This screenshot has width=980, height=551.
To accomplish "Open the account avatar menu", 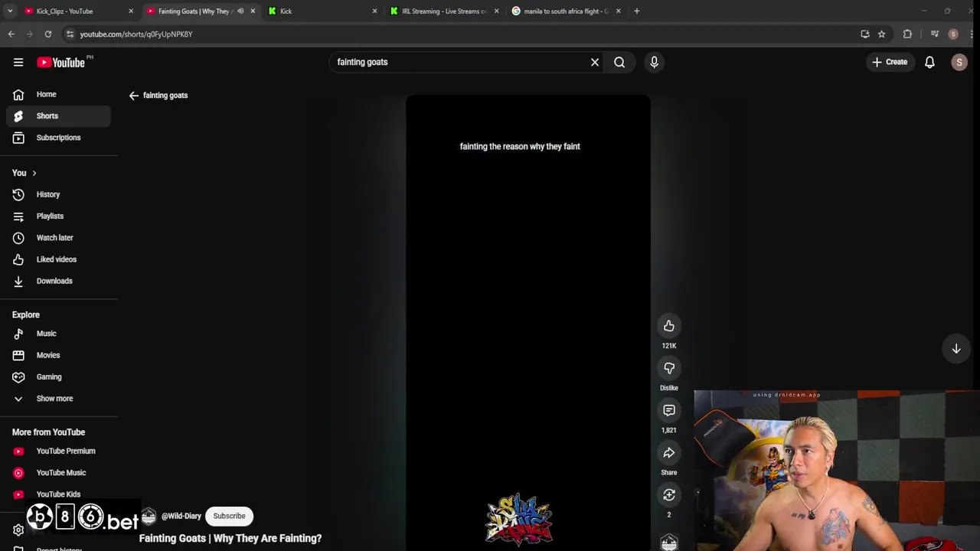I will tap(959, 62).
